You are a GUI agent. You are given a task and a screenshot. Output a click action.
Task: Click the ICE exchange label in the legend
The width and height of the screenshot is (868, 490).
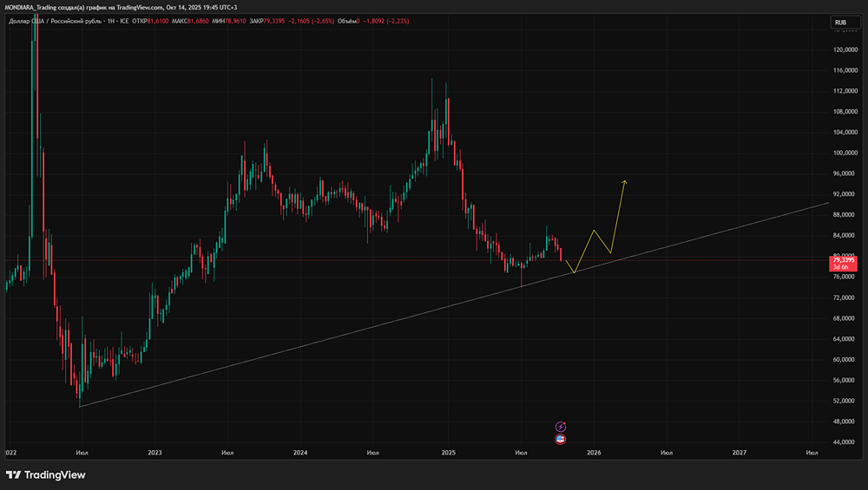click(124, 21)
